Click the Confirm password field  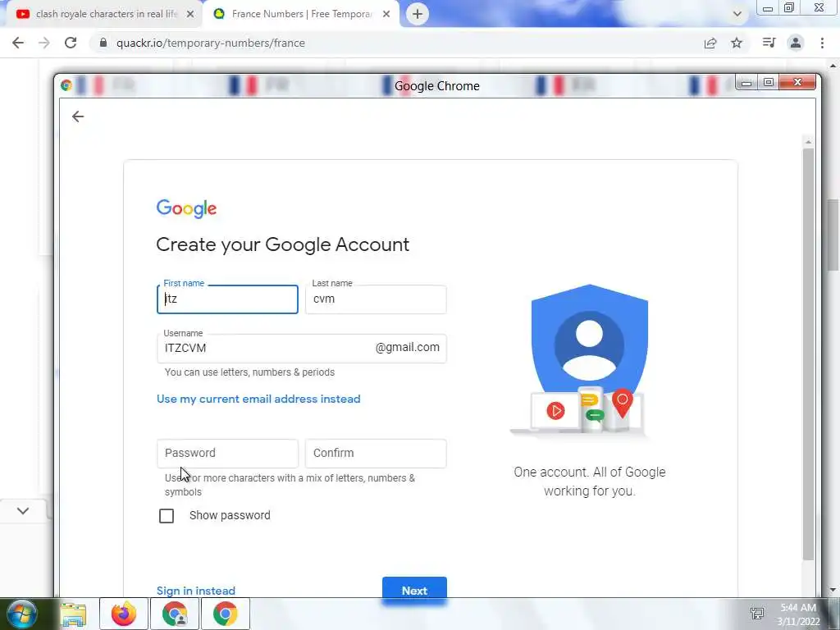(x=376, y=453)
